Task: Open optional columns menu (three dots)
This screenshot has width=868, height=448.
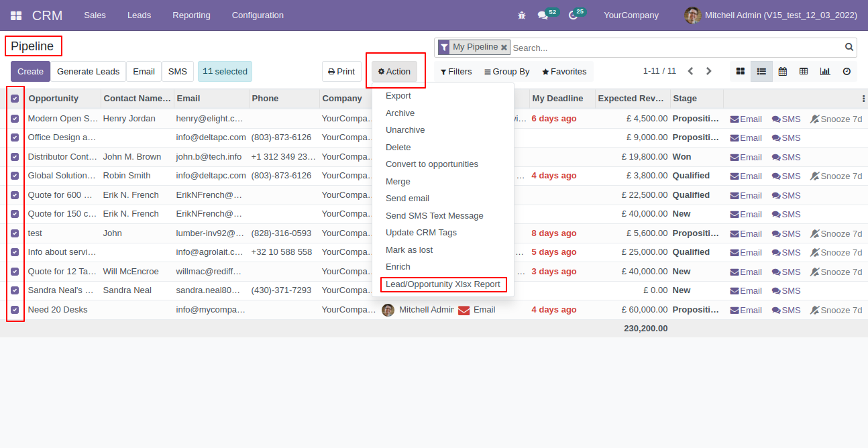Action: [863, 99]
